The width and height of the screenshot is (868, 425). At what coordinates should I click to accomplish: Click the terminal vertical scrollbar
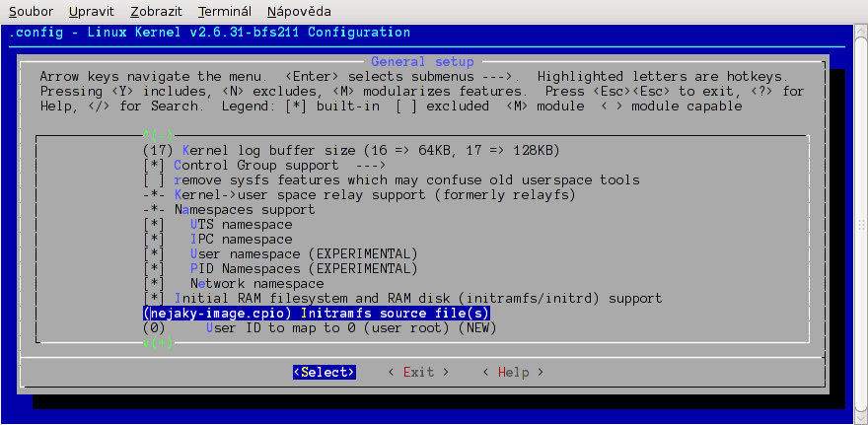861,224
